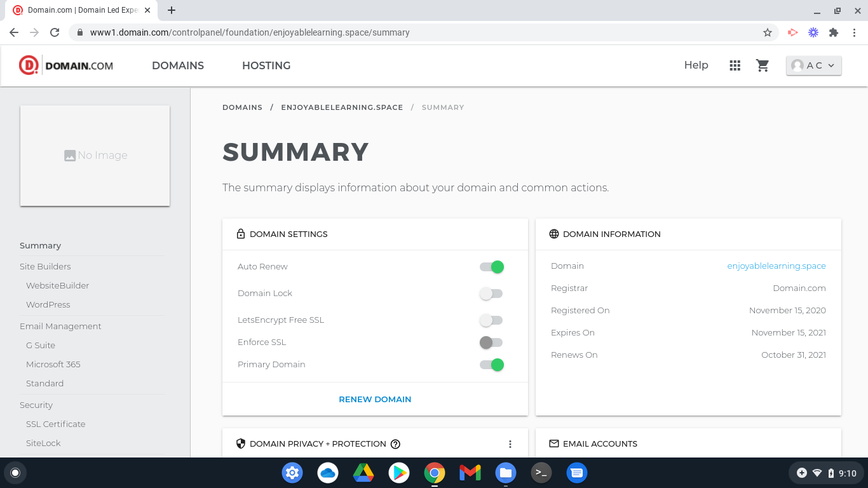This screenshot has width=868, height=488.
Task: Bookmark this page with star icon
Action: click(x=768, y=32)
